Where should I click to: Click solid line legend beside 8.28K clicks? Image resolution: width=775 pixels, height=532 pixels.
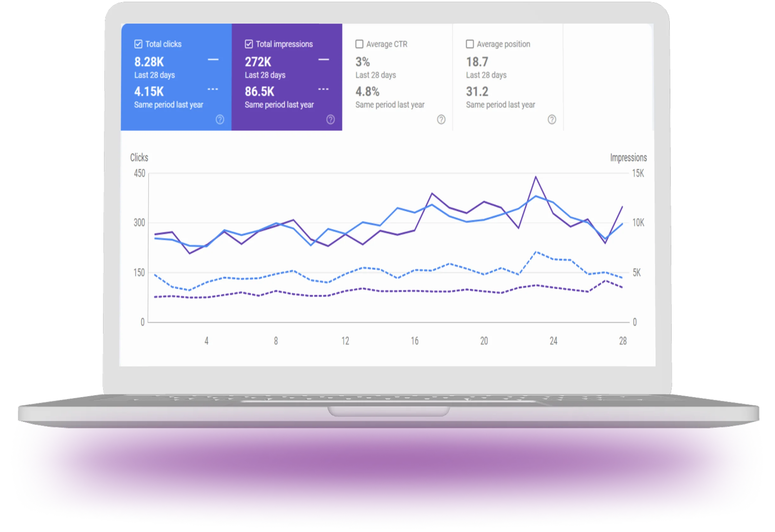(x=213, y=60)
